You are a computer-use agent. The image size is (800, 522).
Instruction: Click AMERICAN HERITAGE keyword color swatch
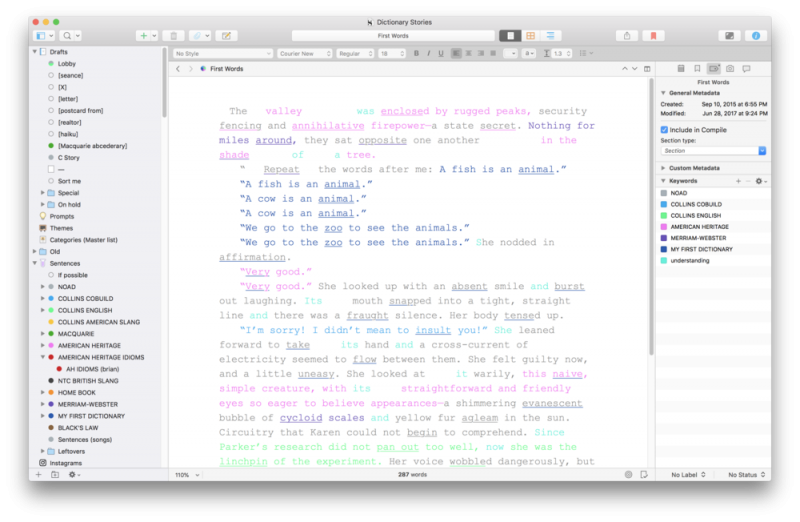[664, 227]
